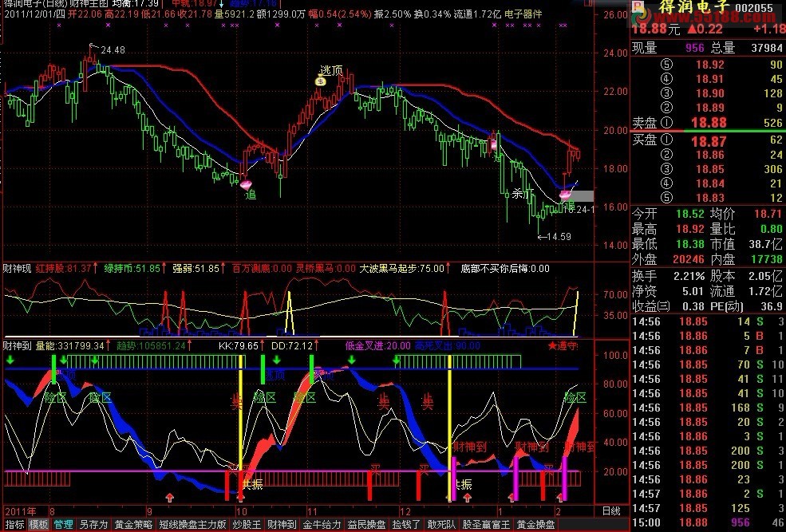The height and width of the screenshot is (532, 786).
Task: Click the 电子器件 sector link
Action: coord(523,14)
